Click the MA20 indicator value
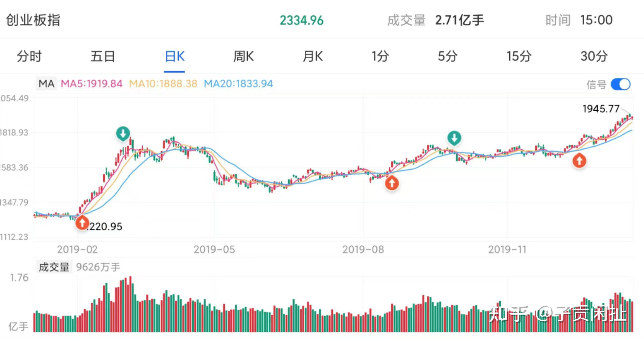Image resolution: width=644 pixels, height=340 pixels. [x=238, y=84]
